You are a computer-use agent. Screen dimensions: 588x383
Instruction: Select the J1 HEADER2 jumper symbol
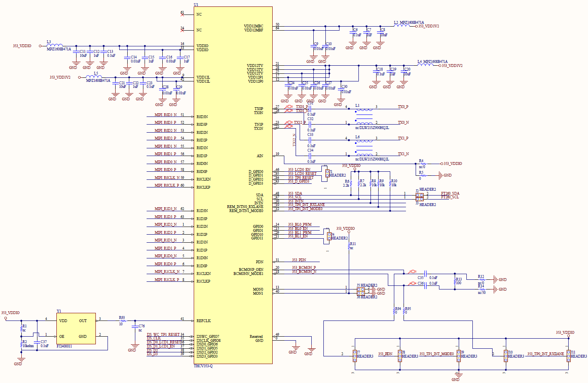(327, 173)
